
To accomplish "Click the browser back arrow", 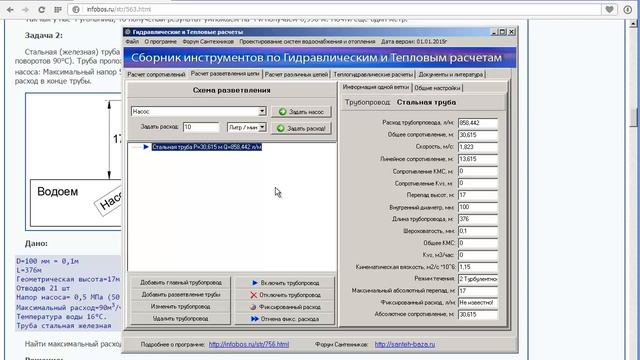I will coord(10,9).
